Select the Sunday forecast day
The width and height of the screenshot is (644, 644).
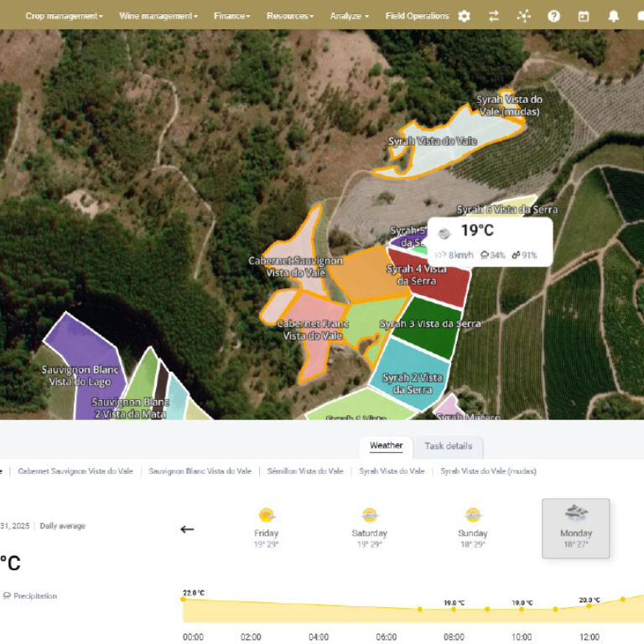[x=473, y=528]
